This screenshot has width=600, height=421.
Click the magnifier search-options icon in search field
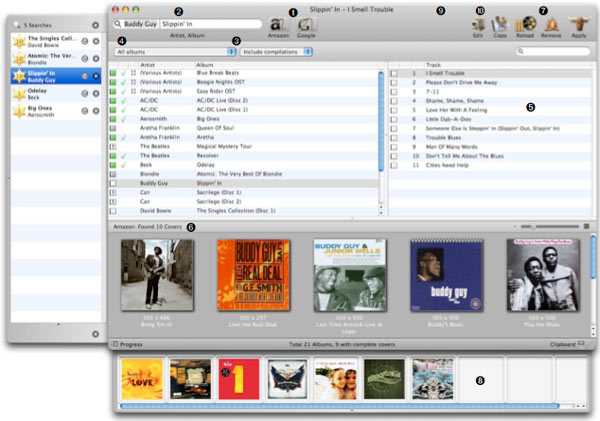tap(119, 22)
